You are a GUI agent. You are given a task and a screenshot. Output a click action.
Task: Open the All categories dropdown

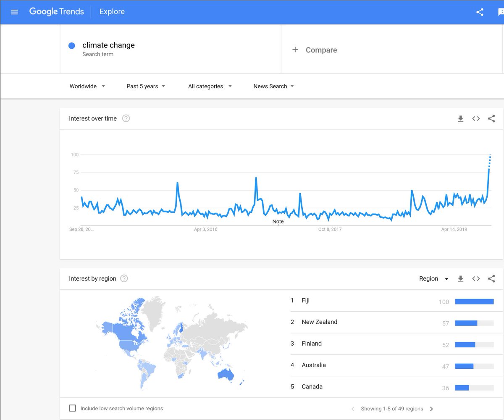point(210,86)
